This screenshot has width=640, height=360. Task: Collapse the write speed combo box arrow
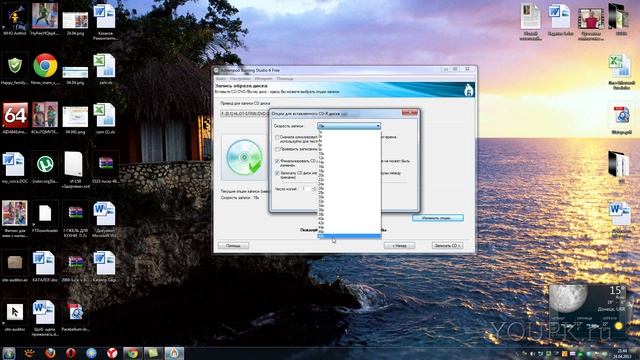tap(378, 126)
